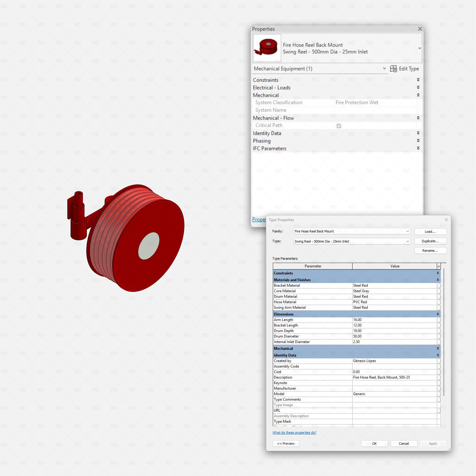Viewport: 476px width, 476px height.
Task: Click the Drum Depth value 19.00
Action: 394,331
